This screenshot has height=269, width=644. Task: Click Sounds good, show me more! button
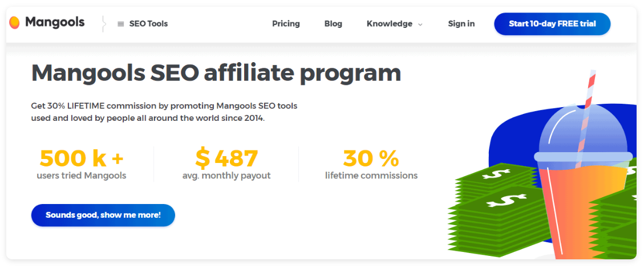tap(103, 215)
